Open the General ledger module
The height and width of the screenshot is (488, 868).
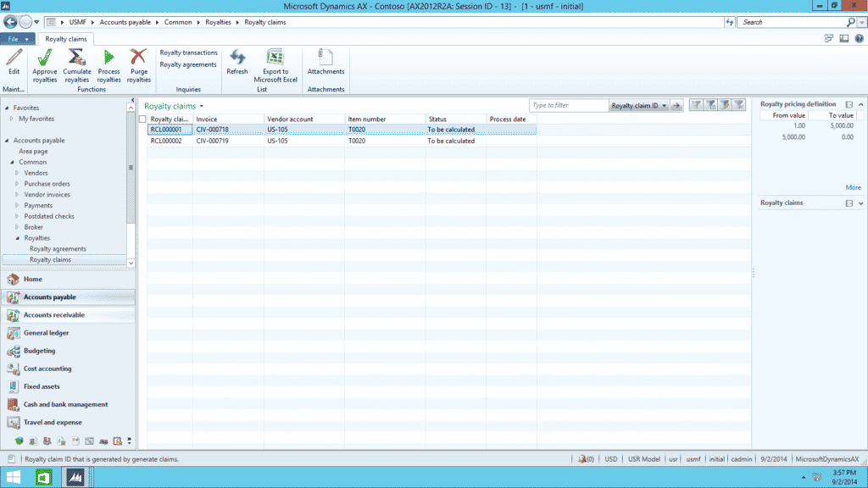click(x=69, y=332)
